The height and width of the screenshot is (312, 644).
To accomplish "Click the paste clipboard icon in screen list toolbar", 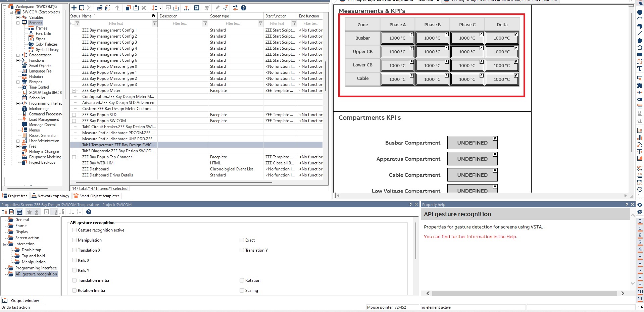I will [x=136, y=8].
